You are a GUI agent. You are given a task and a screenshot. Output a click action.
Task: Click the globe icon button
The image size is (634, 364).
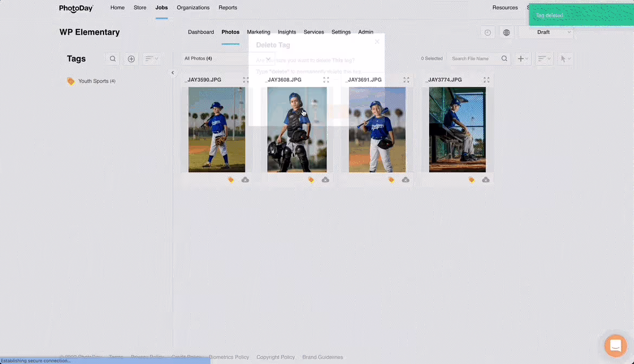507,32
